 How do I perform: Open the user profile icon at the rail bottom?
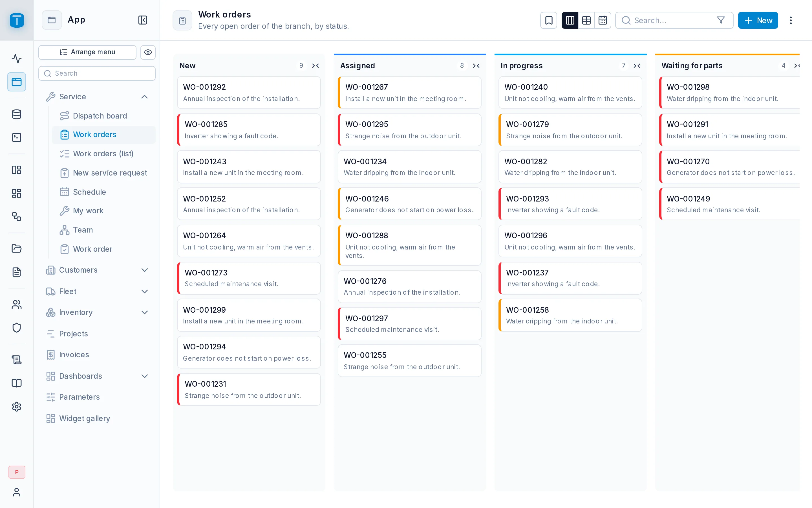(16, 492)
